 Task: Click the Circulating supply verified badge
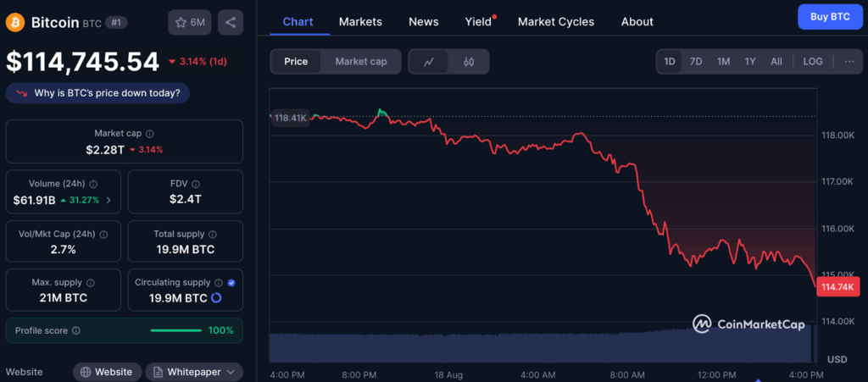231,282
